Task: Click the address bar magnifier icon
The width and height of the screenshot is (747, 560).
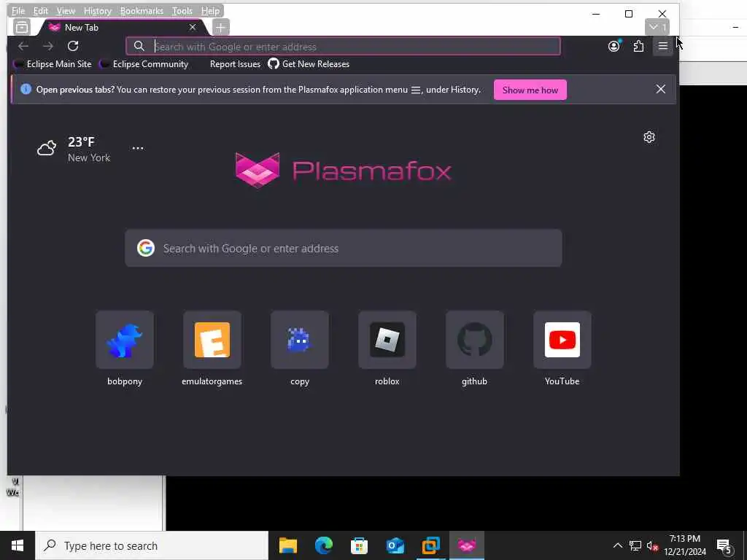Action: point(139,46)
